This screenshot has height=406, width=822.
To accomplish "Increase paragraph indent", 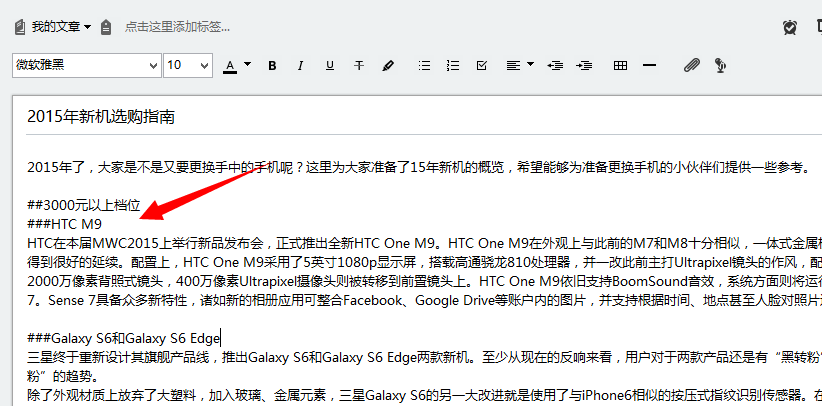I will pos(585,66).
